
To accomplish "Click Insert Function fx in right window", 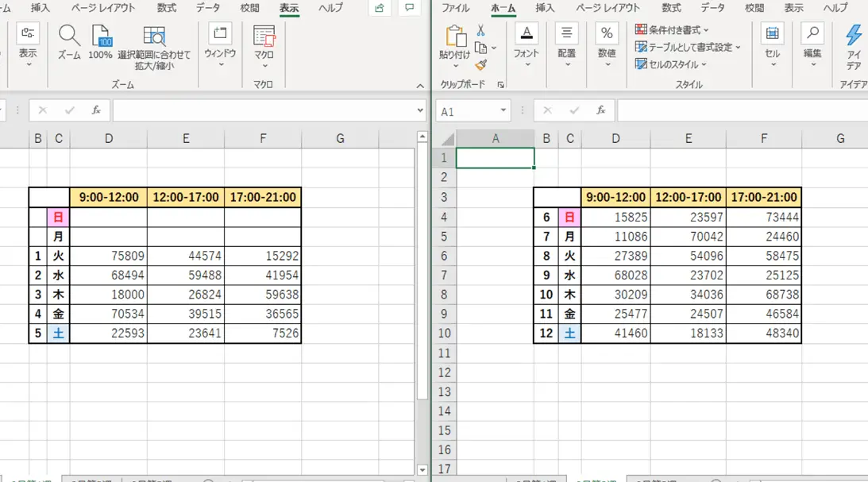I will (x=601, y=111).
